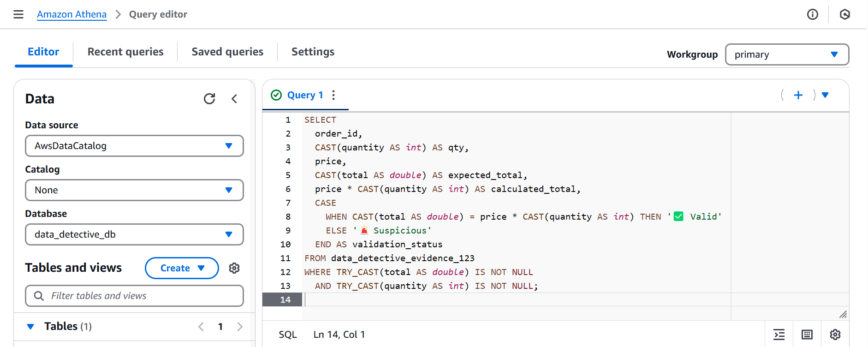
Task: Click data_detective_evidence_123 table name
Action: point(403,258)
